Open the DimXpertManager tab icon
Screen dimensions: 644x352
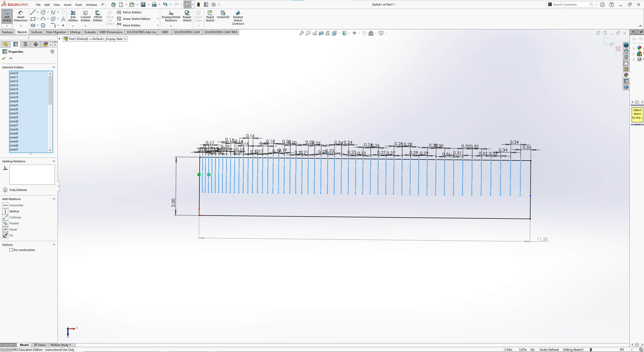36,44
